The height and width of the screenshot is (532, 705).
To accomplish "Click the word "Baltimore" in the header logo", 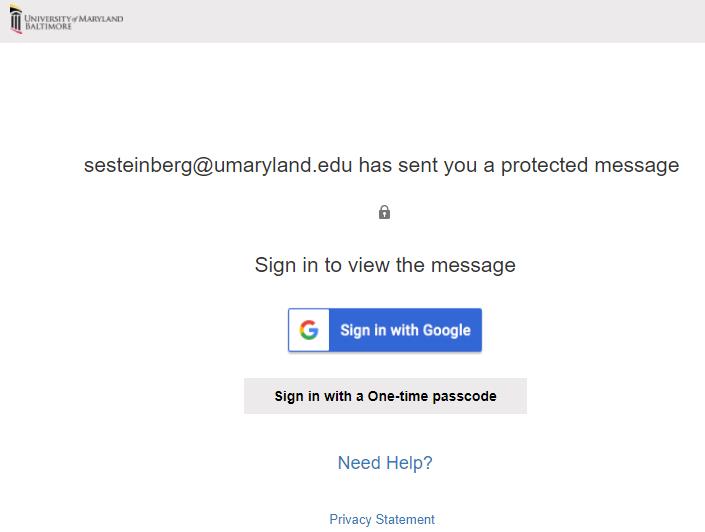I will tap(49, 26).
